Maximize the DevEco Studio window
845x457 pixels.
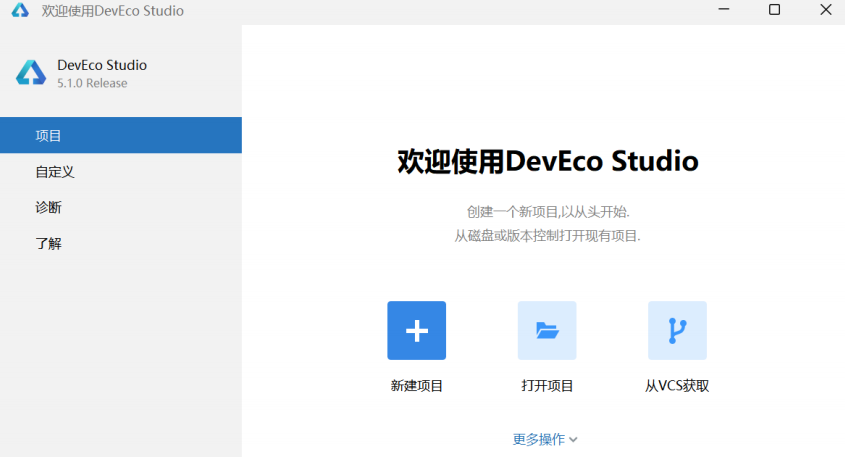click(x=774, y=10)
